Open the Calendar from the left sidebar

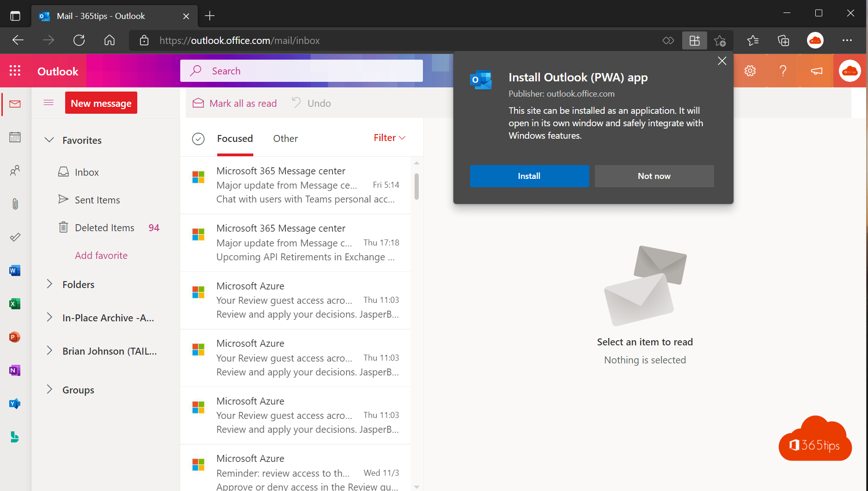coord(15,137)
